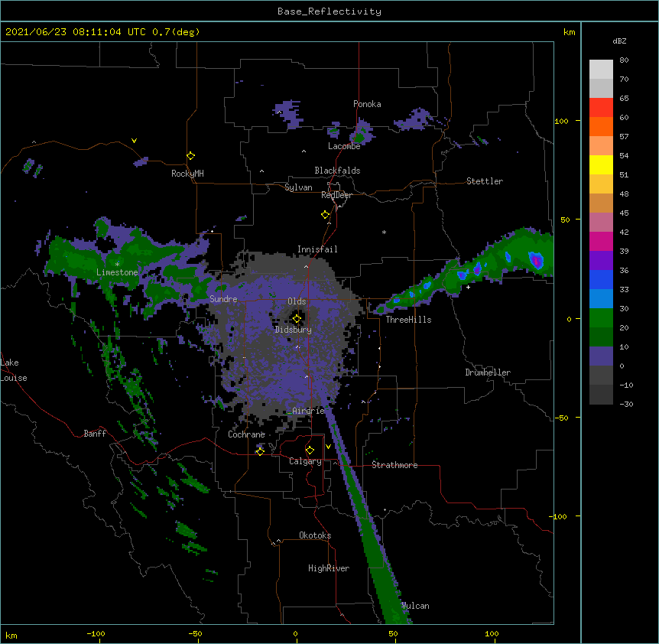This screenshot has width=659, height=644.
Task: Select the yellow 51-54 dBZ legend swatch
Action: (601, 164)
